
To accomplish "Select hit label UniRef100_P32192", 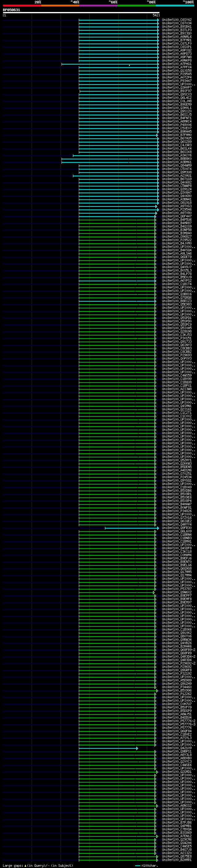I will pyautogui.click(x=176, y=674).
